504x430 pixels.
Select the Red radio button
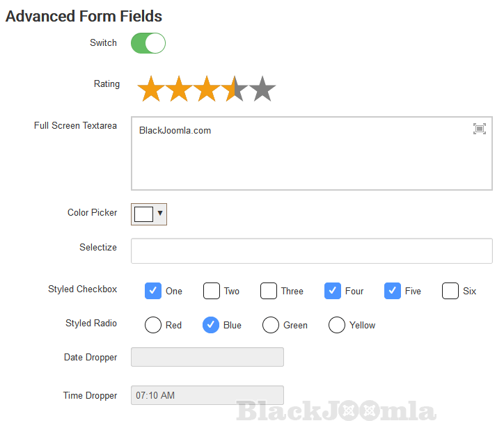[x=153, y=325]
